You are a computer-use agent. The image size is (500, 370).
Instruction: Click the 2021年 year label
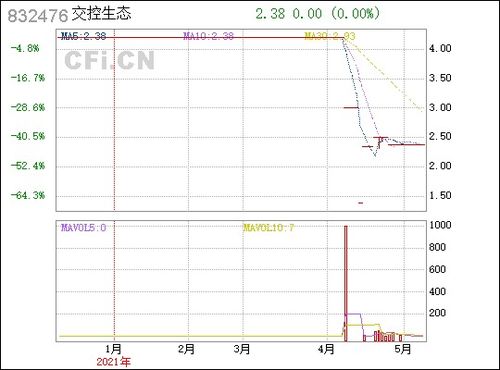(x=114, y=362)
